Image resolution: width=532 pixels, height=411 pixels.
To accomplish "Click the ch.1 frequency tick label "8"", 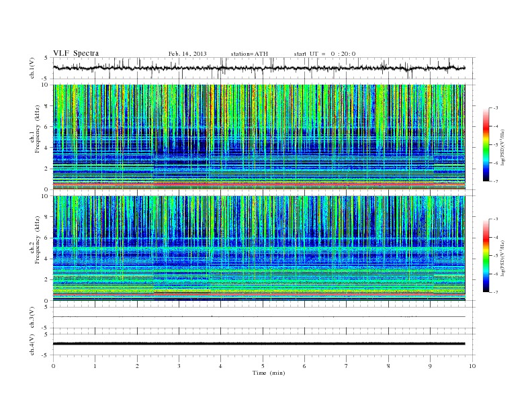I will click(x=46, y=106).
